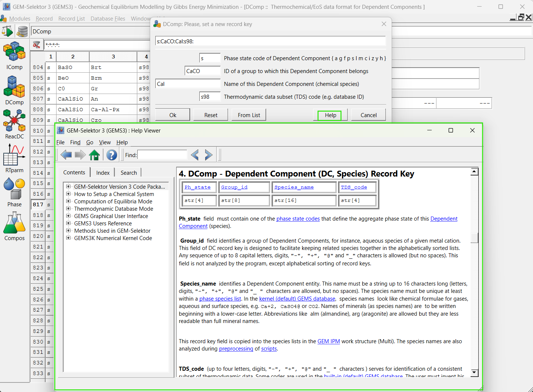Image resolution: width=533 pixels, height=392 pixels.
Task: Click help scrollbar up arrow
Action: (475, 171)
